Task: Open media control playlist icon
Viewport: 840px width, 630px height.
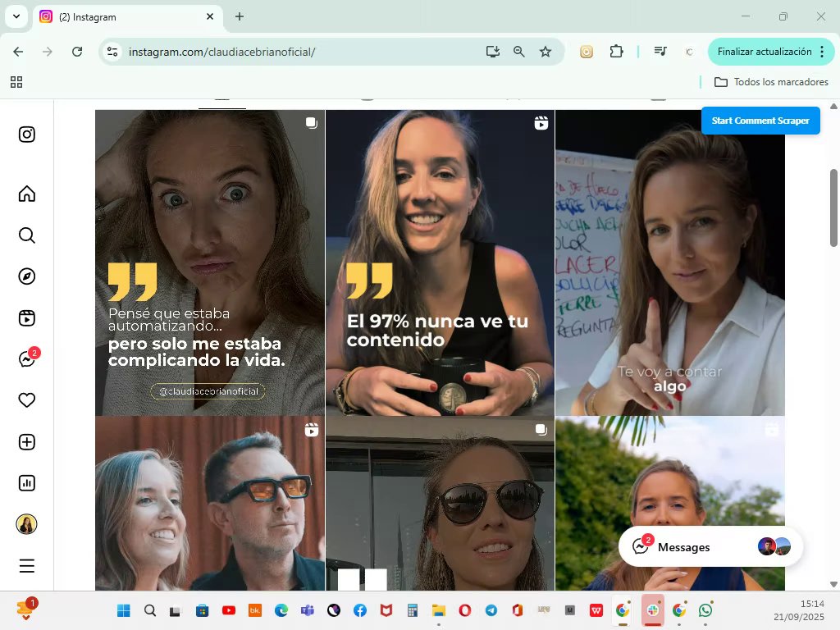Action: click(660, 52)
